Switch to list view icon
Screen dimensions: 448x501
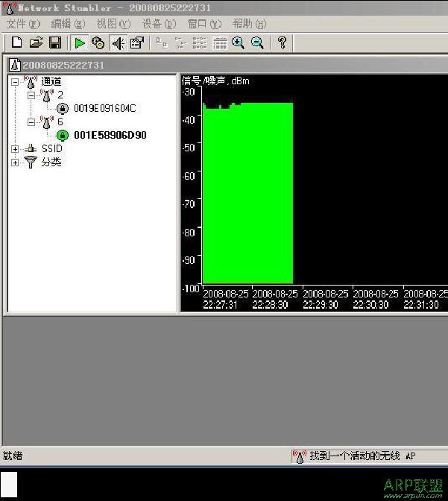point(200,43)
